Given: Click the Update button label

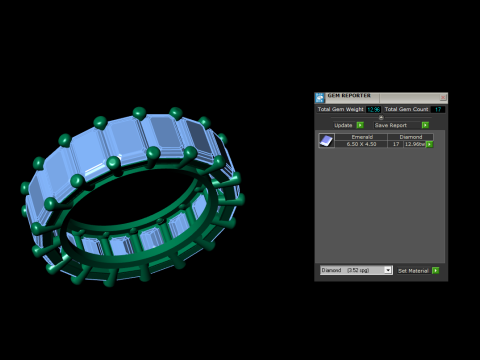Looking at the screenshot, I should coord(343,125).
